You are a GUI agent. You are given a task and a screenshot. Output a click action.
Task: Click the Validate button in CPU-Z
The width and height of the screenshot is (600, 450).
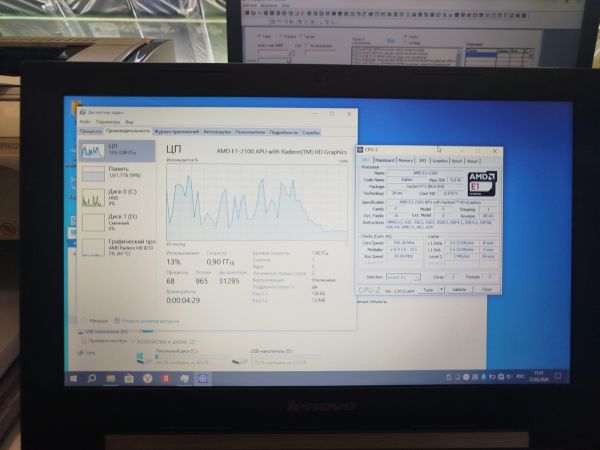459,290
